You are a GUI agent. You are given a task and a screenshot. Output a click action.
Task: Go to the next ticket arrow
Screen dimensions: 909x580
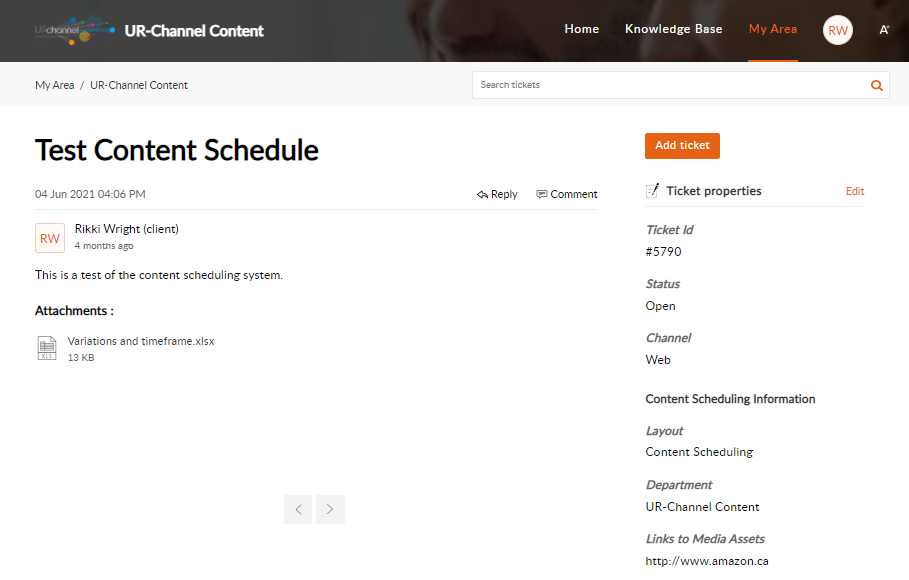pyautogui.click(x=330, y=509)
